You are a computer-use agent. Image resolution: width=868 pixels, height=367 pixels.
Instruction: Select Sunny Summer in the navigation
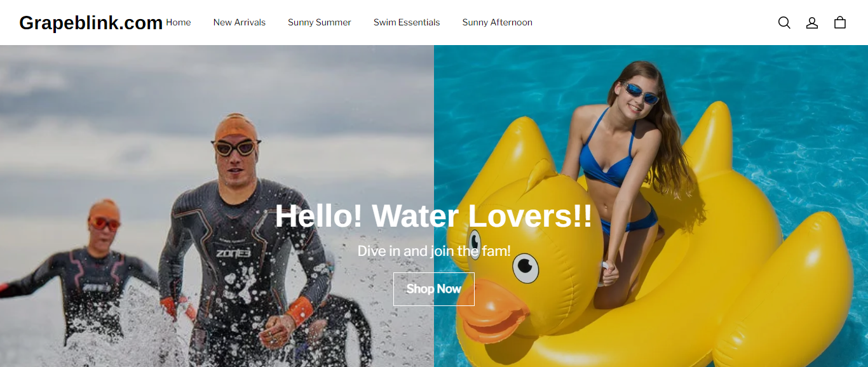320,22
